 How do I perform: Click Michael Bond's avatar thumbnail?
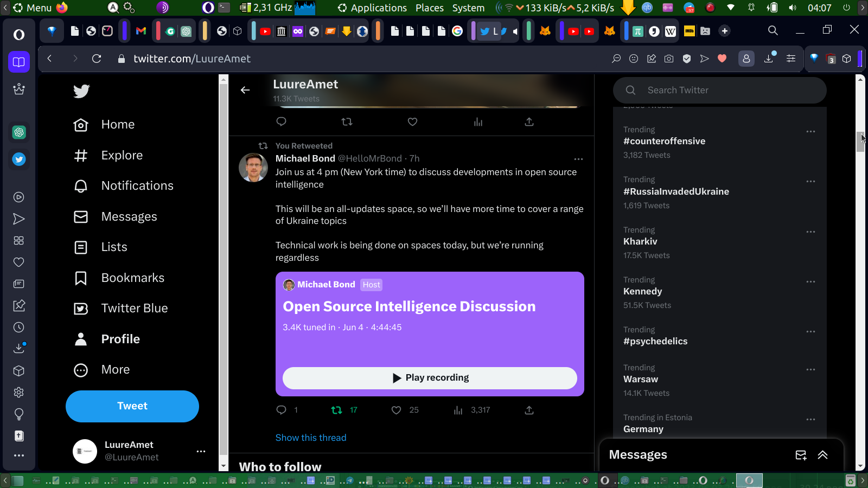point(253,168)
